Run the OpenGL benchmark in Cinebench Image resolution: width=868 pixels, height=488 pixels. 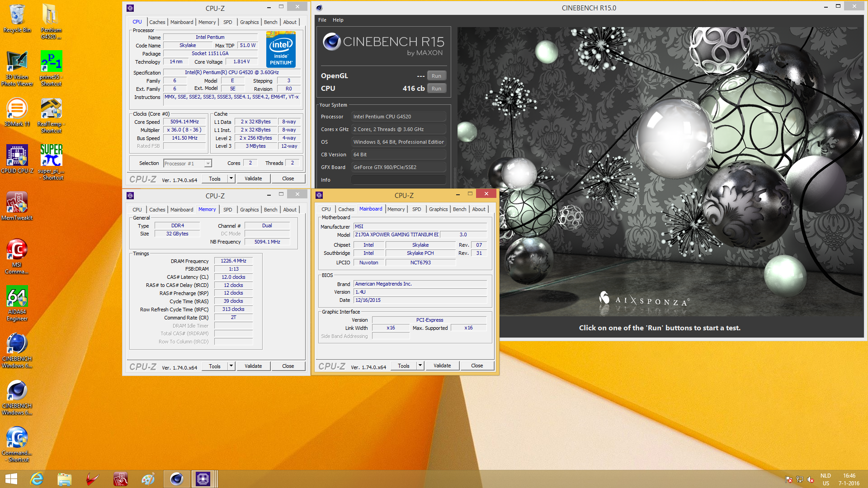point(436,76)
